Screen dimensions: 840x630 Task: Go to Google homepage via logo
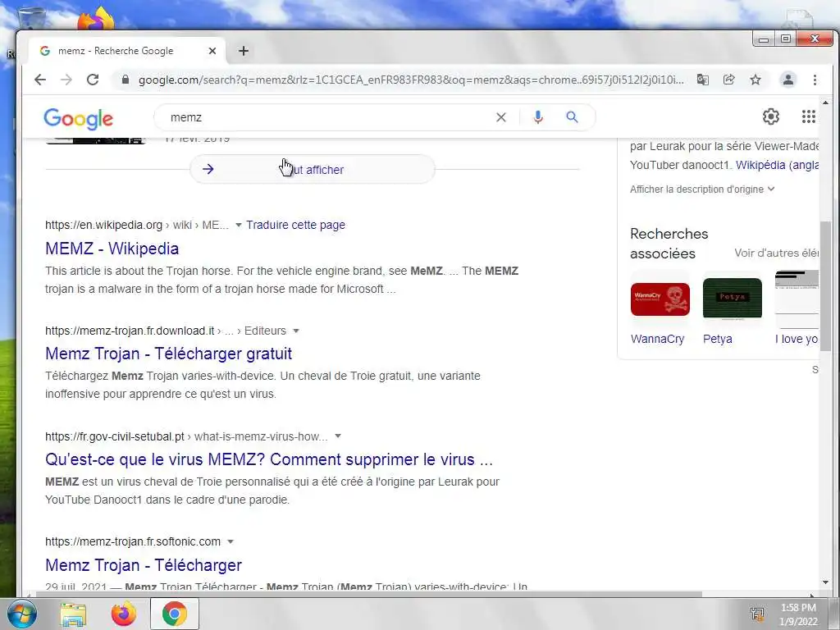point(78,119)
